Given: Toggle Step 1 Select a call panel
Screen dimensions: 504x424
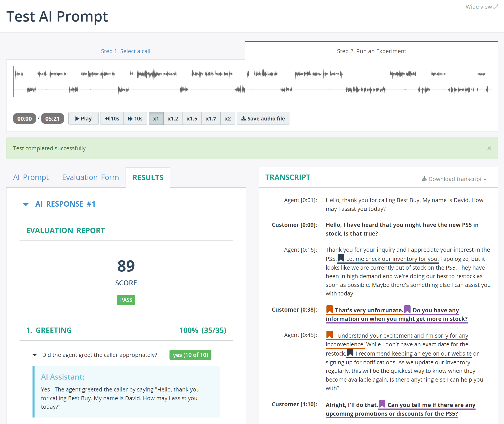Looking at the screenshot, I should 125,51.
